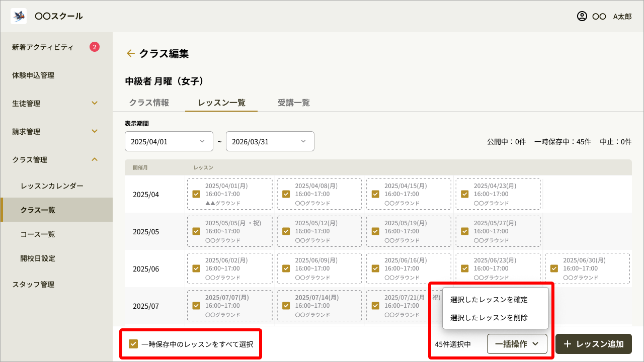Click the back arrow beside クラス編集
644x362 pixels.
[x=131, y=53]
